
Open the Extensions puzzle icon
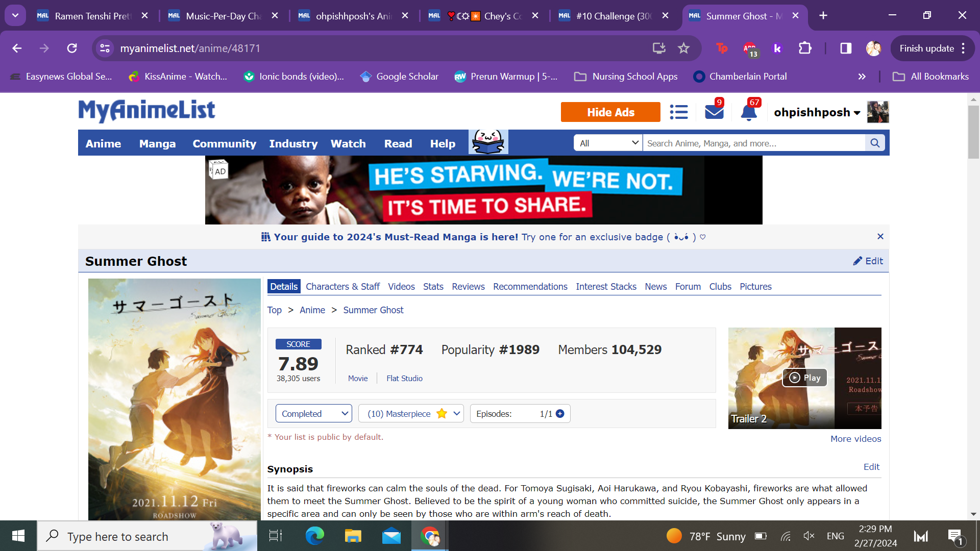805,48
